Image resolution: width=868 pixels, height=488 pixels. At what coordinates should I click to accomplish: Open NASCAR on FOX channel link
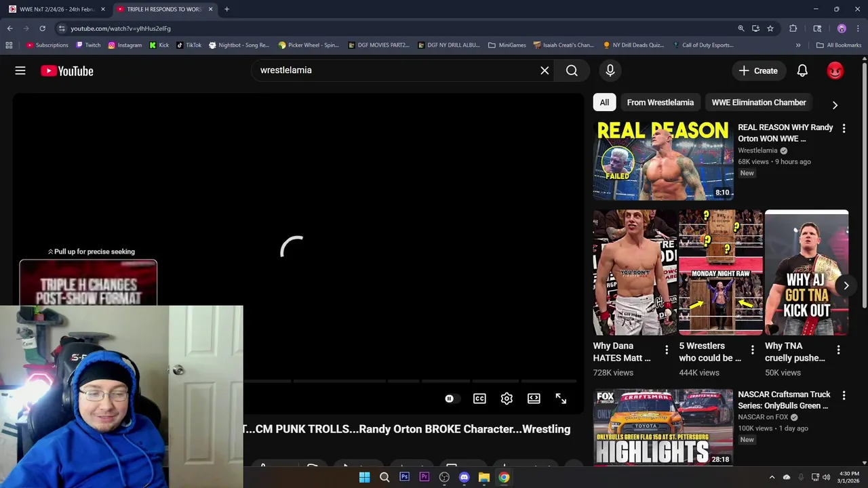pos(763,418)
